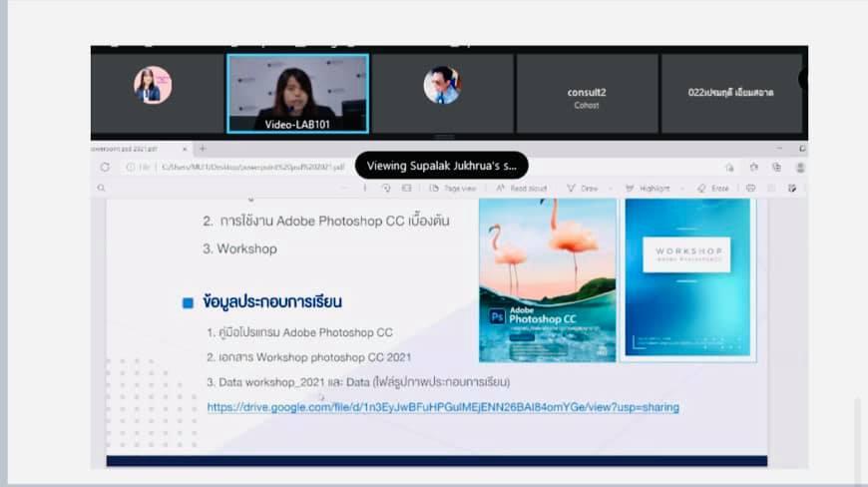868x487 pixels.
Task: Select the Highlight tool
Action: click(x=648, y=189)
